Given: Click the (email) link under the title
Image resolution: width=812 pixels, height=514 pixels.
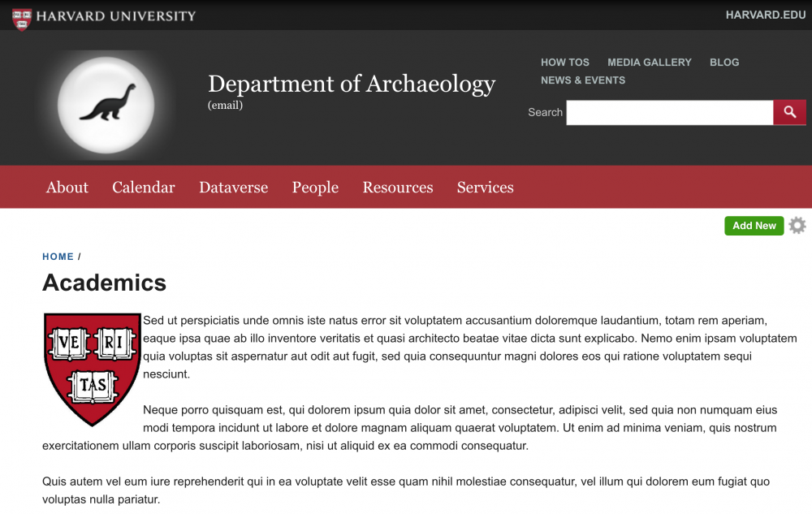Looking at the screenshot, I should [225, 105].
